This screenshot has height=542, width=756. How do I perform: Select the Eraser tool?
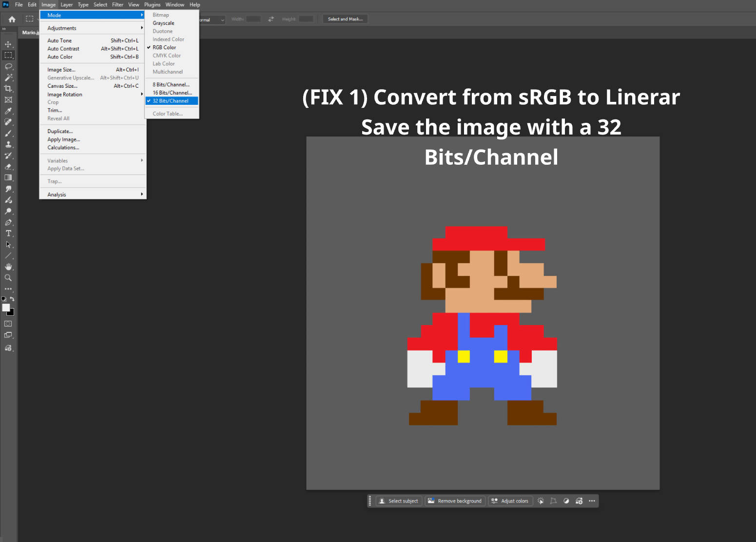pyautogui.click(x=8, y=167)
